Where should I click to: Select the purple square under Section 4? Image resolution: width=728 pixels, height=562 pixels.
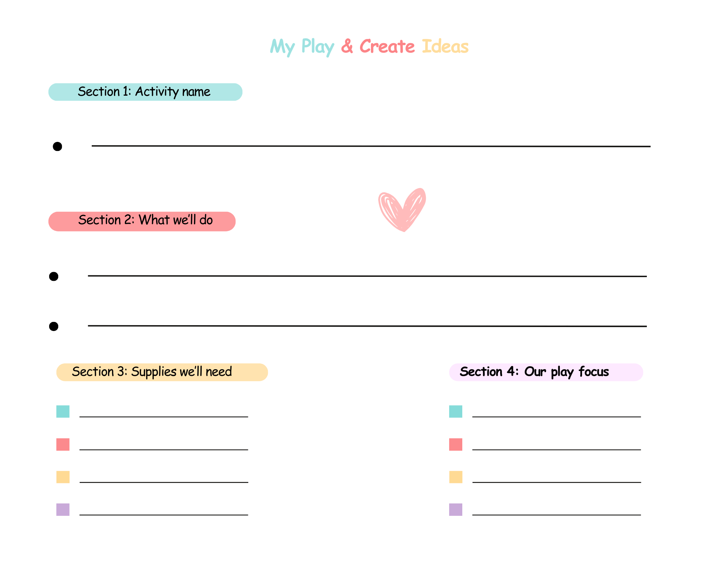tap(456, 510)
